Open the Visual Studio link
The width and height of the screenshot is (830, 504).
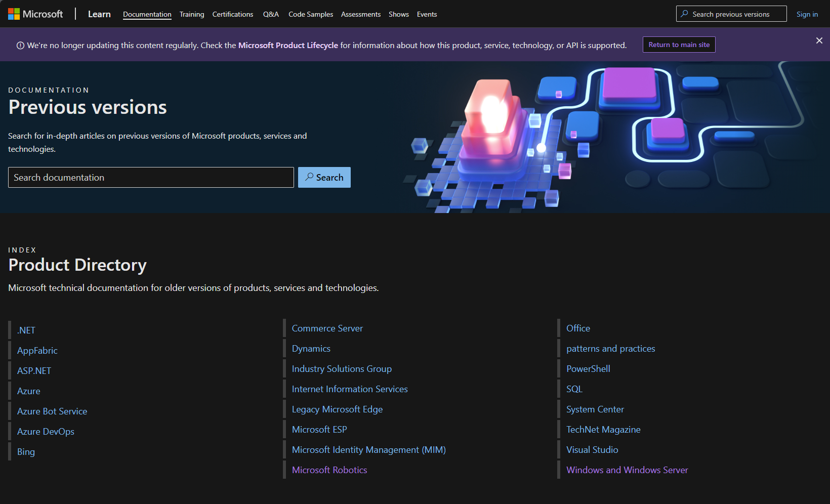pos(592,450)
